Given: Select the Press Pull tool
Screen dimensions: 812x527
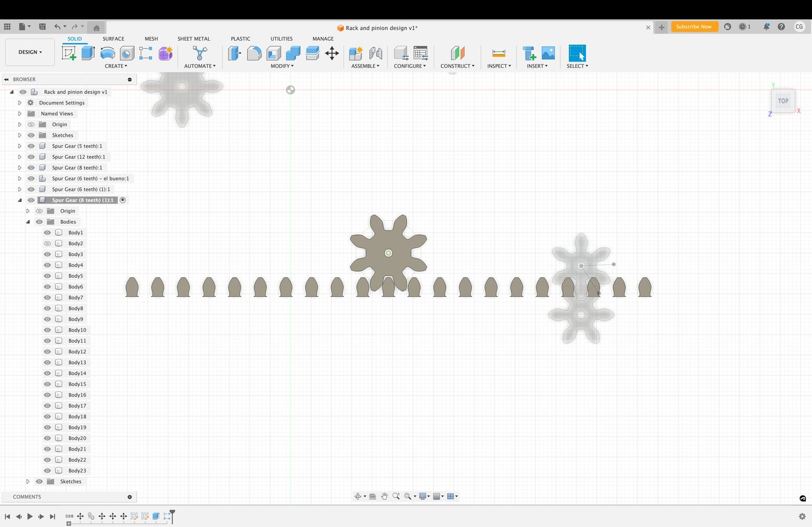Looking at the screenshot, I should [234, 53].
